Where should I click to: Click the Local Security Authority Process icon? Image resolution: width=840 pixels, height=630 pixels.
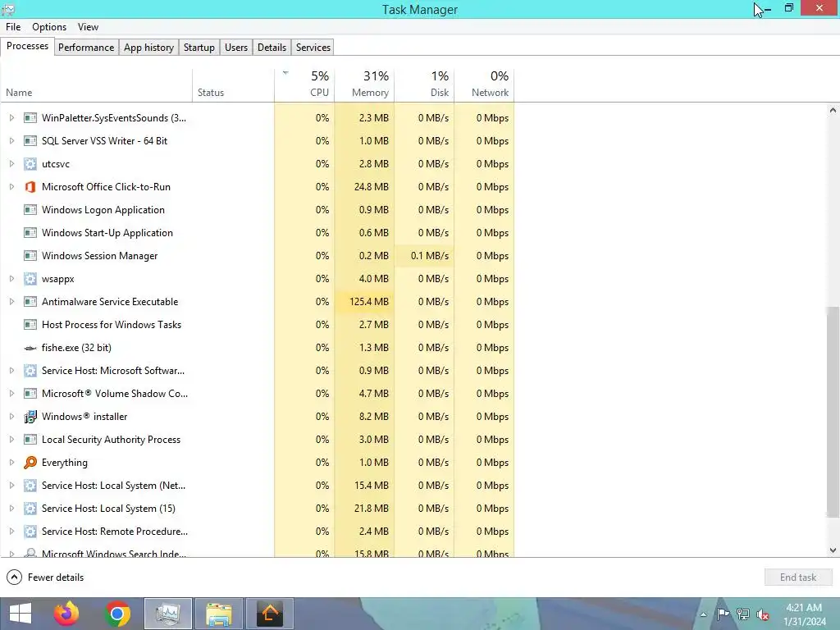coord(30,440)
